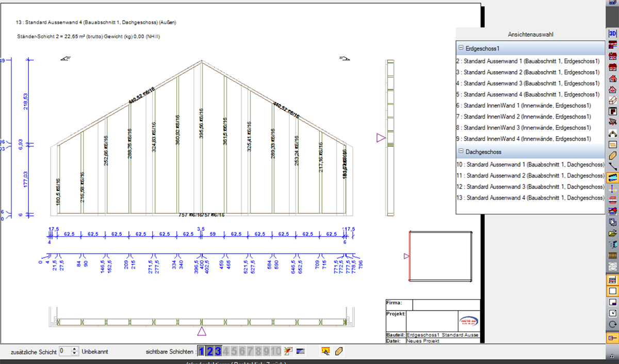Toggle visible layer 2
The width and height of the screenshot is (619, 364).
click(x=210, y=352)
